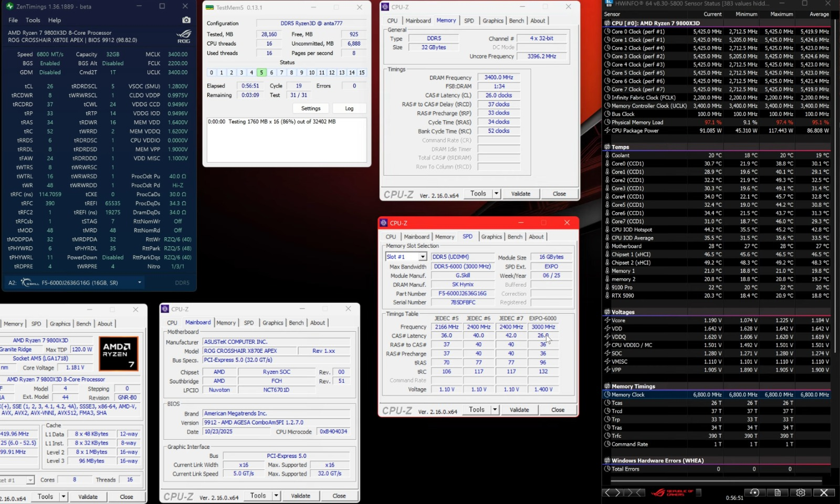Click the ZenTimings screenshot camera icon
This screenshot has height=504, width=840.
(186, 20)
